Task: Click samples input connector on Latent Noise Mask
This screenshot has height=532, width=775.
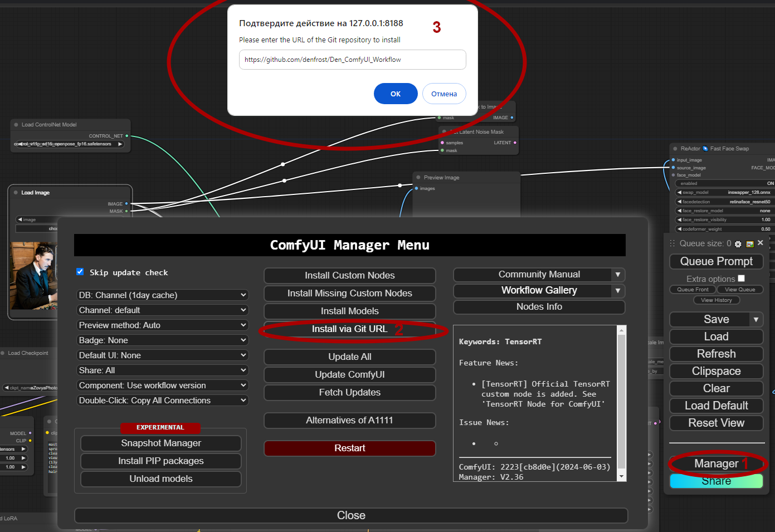Action: coord(442,143)
